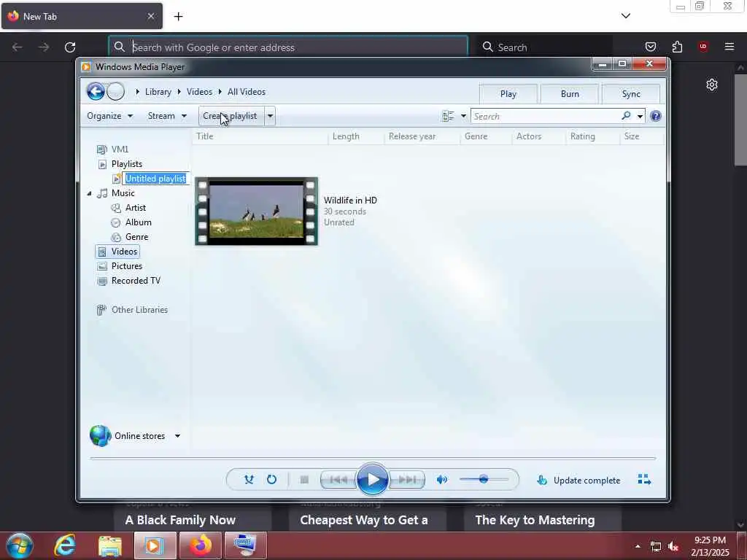Select the Wildlife in HD video thumbnail

(256, 211)
